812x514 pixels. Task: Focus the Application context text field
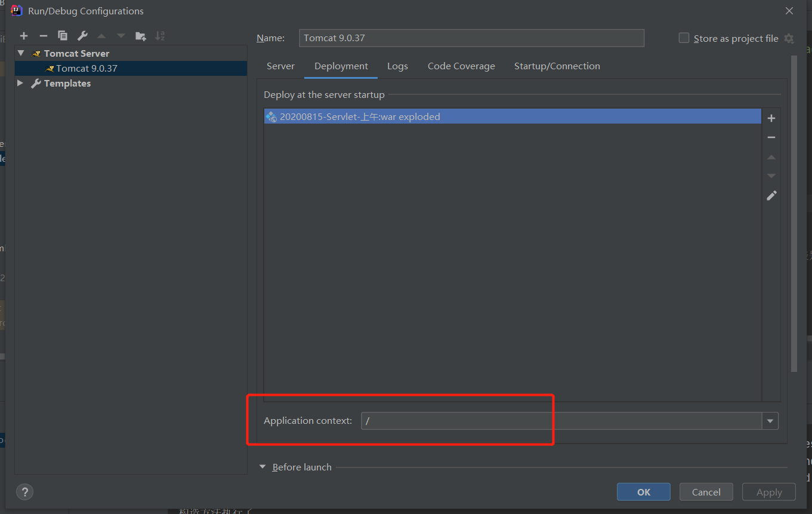[561, 421]
